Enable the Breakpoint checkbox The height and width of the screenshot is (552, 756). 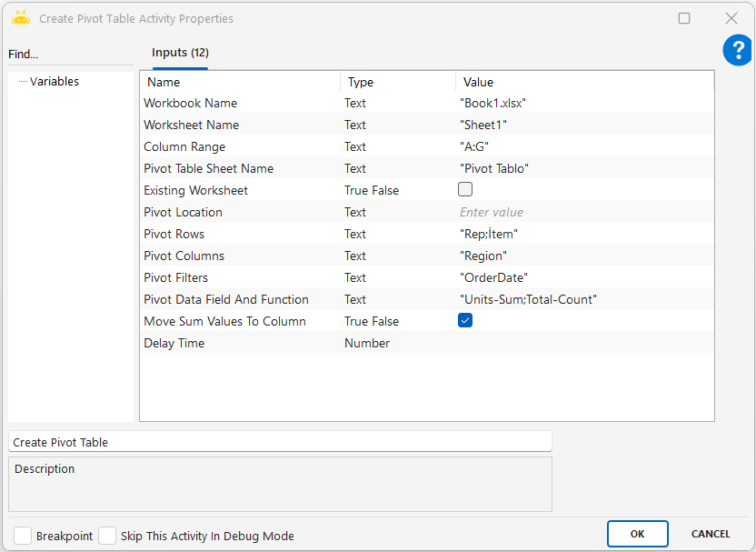point(23,536)
